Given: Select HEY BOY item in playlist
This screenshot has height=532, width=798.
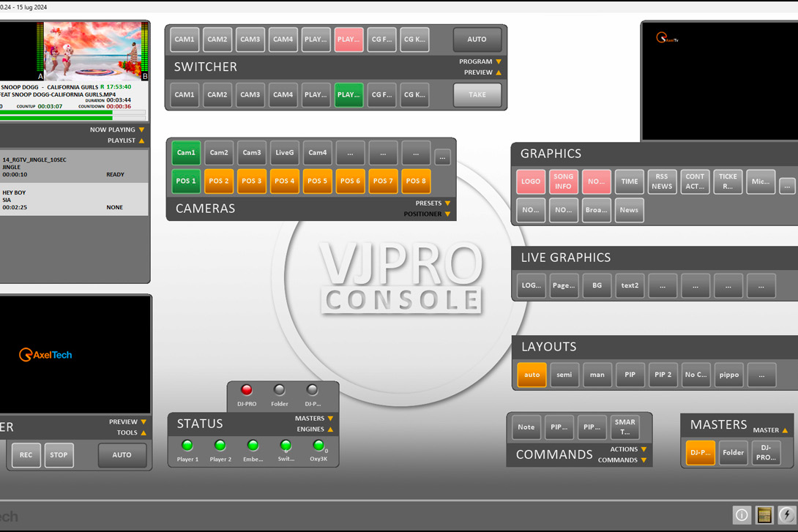Looking at the screenshot, I should (x=73, y=200).
